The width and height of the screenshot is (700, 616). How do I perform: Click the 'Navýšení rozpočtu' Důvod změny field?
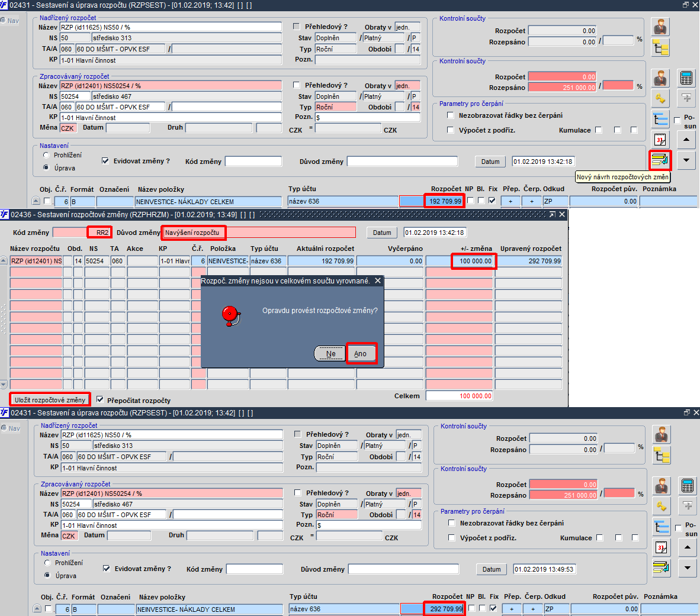[x=259, y=233]
